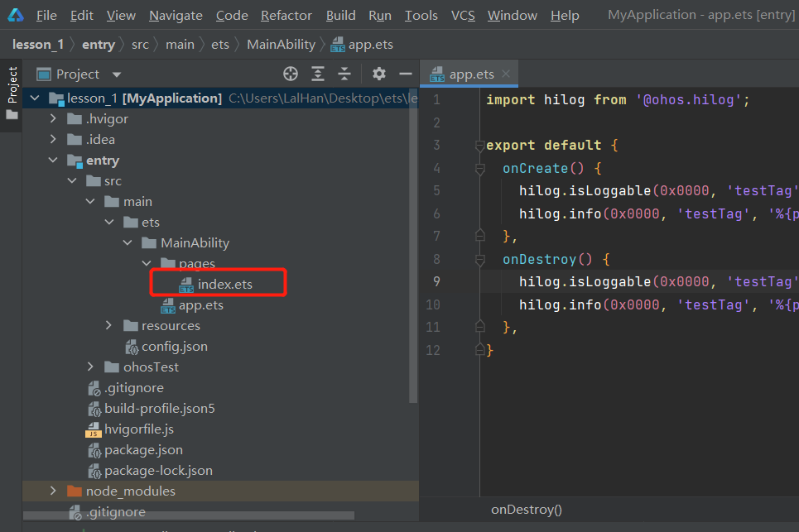Open the Project view dropdown arrow
This screenshot has width=799, height=532.
(x=116, y=74)
